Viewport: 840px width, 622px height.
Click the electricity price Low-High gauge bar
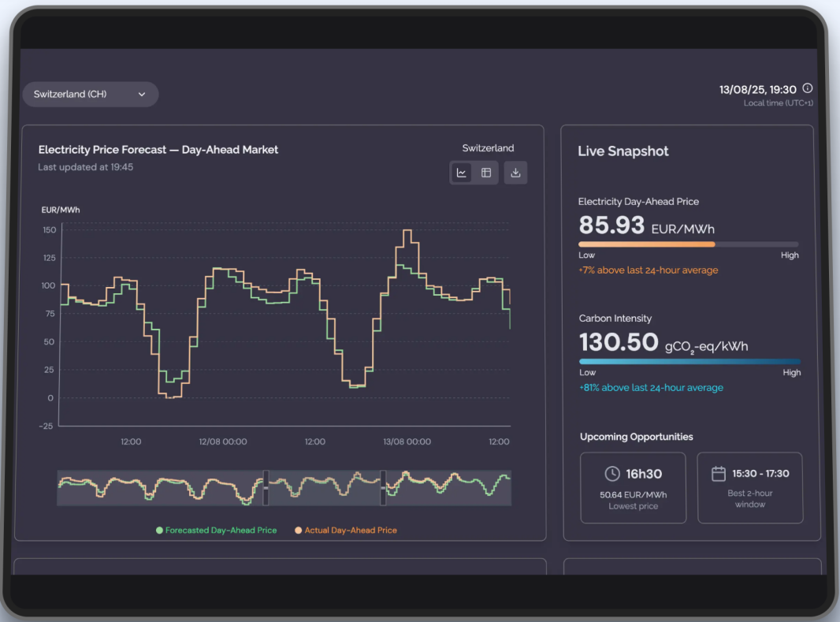pyautogui.click(x=689, y=244)
